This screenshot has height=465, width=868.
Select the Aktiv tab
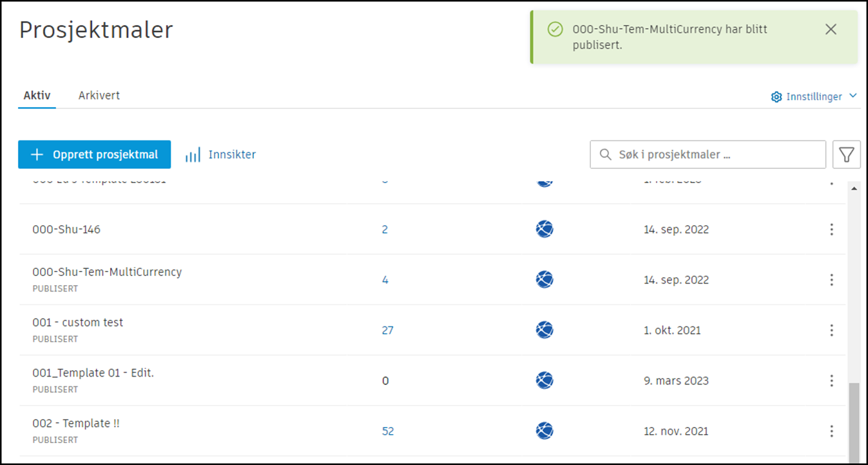click(37, 95)
